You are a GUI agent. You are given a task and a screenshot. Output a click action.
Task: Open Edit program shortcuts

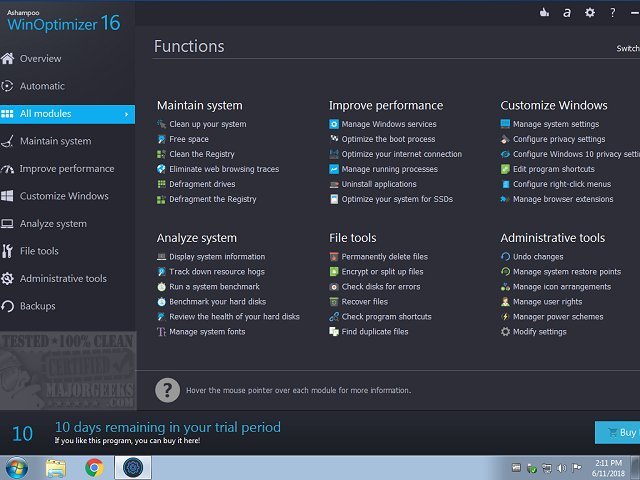pyautogui.click(x=554, y=169)
